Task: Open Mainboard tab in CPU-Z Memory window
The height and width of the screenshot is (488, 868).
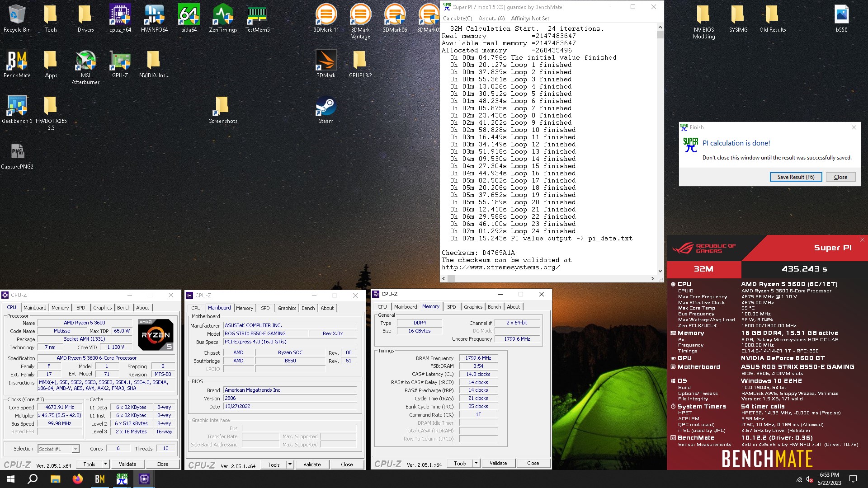Action: [x=406, y=307]
